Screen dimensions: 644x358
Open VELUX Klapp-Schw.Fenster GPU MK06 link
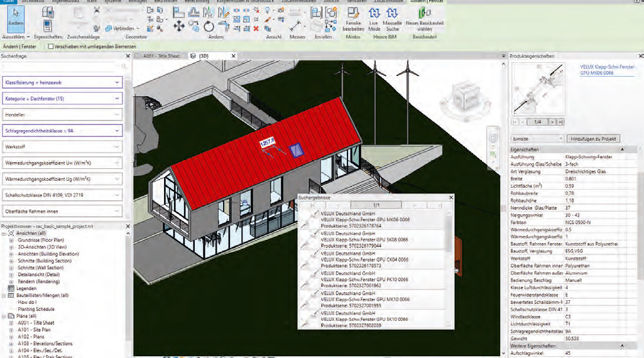pos(607,70)
